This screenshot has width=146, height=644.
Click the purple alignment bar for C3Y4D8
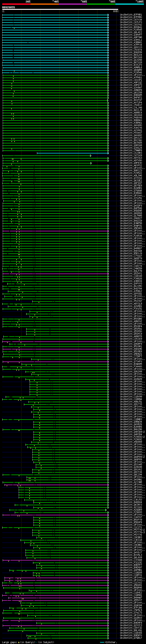[x=56, y=560]
